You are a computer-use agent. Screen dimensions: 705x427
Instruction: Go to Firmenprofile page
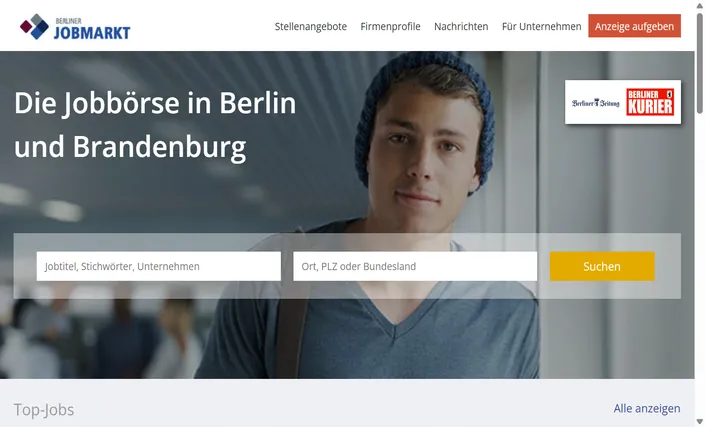click(390, 27)
